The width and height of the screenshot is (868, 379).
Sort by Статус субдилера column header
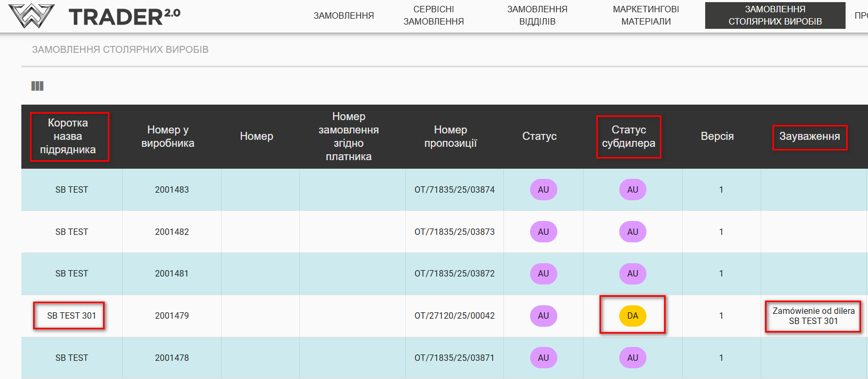pyautogui.click(x=628, y=136)
